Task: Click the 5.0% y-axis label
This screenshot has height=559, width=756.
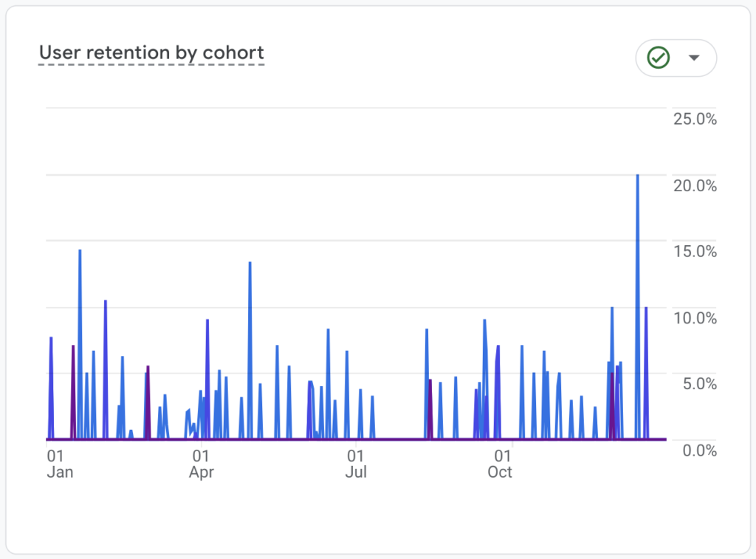Action: (698, 383)
